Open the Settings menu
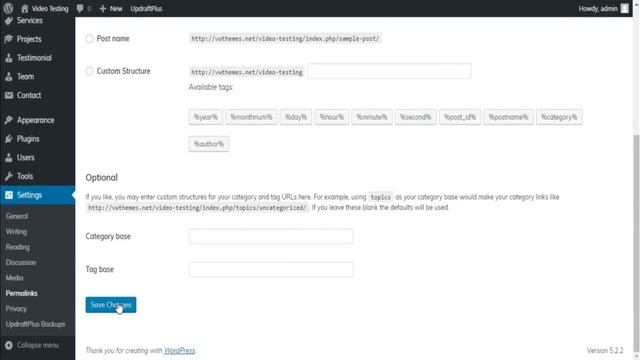640x360 pixels. [38, 195]
